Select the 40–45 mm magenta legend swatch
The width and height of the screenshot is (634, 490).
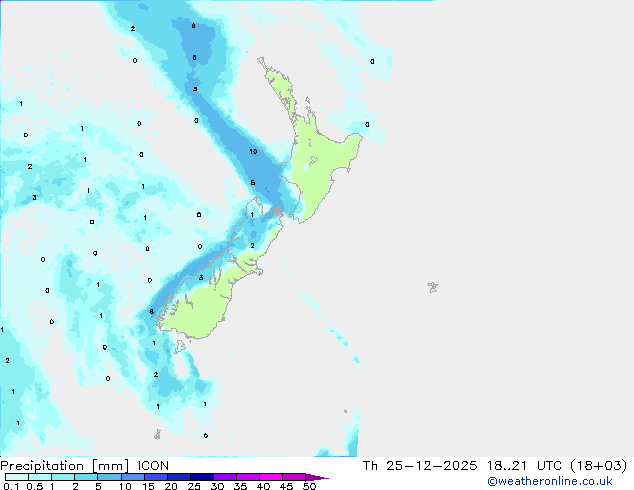coord(271,477)
